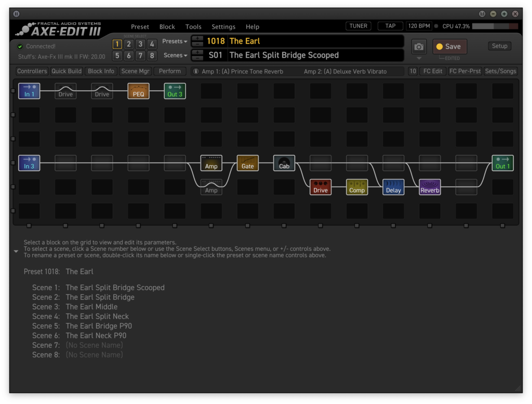Click the TUNER button

pos(358,26)
